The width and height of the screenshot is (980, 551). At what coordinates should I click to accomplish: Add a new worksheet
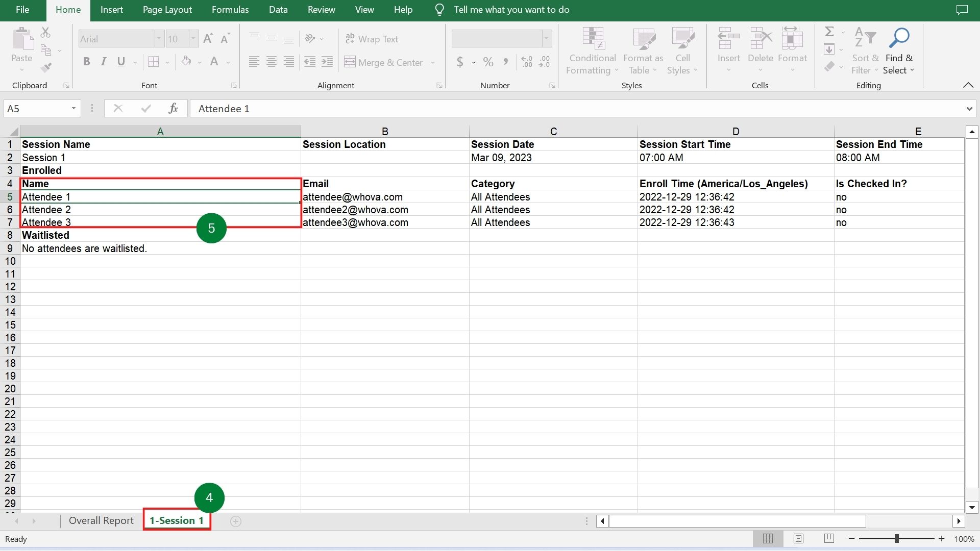[x=236, y=521]
